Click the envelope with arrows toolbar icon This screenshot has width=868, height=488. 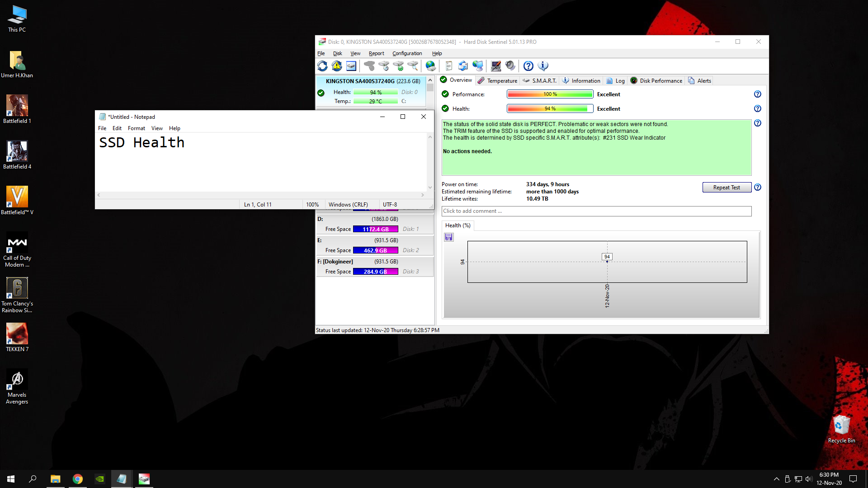(463, 66)
